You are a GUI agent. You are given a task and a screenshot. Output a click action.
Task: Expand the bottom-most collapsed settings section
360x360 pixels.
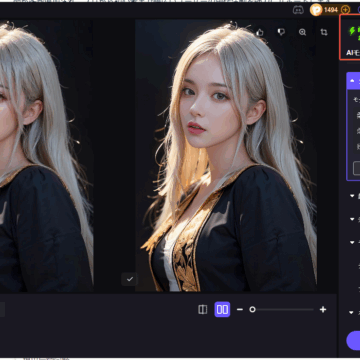tap(351, 312)
